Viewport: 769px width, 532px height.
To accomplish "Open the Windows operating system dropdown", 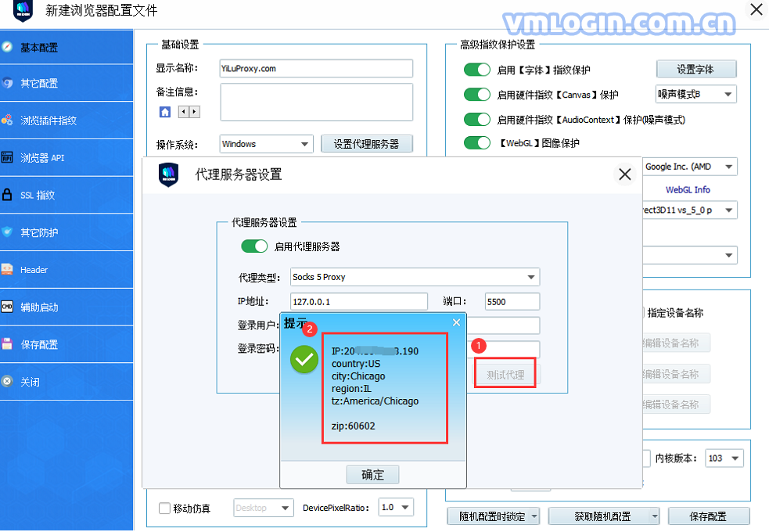I will 266,144.
